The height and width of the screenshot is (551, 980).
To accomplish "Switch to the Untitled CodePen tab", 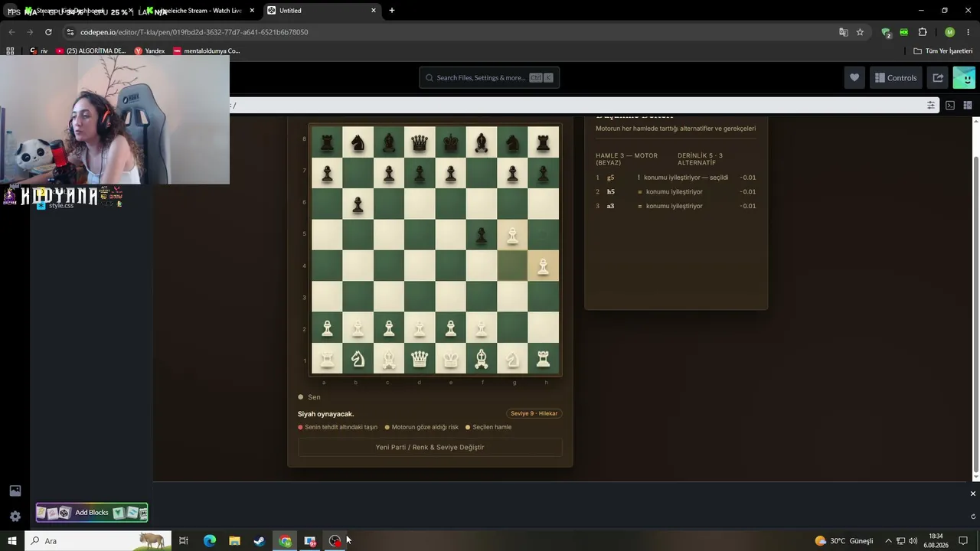I will 322,11.
